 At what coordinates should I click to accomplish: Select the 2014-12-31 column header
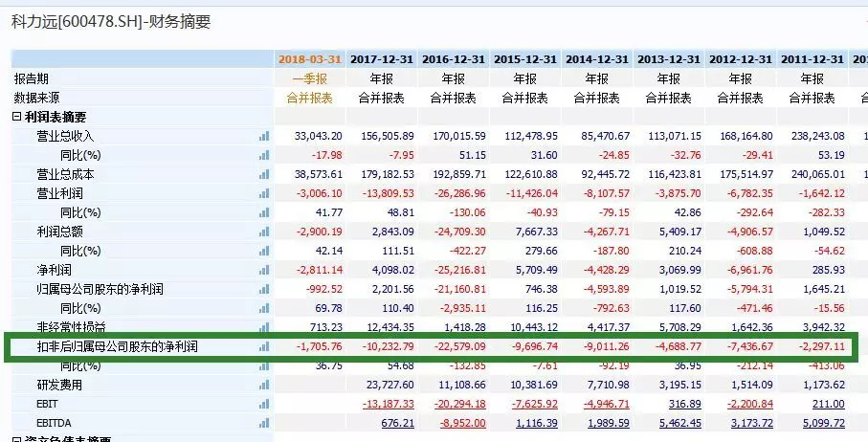coord(597,59)
